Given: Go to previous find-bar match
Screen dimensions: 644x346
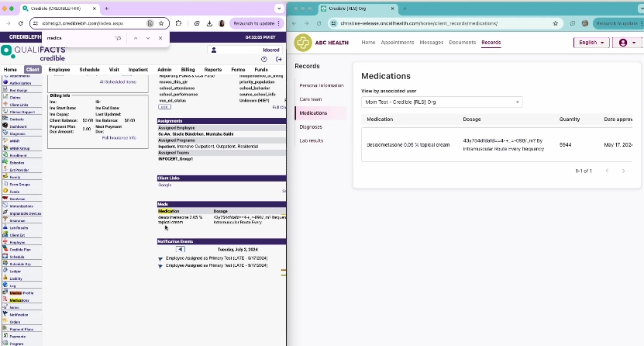Looking at the screenshot, I should pos(136,38).
